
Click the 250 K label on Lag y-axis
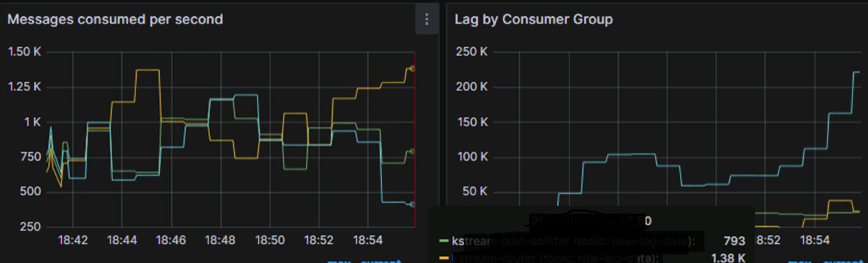471,52
